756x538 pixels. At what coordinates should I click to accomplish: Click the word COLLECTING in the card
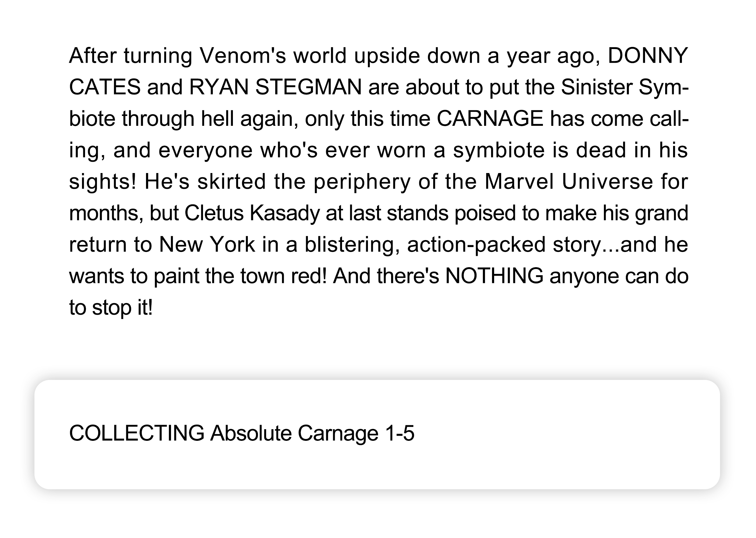pos(137,433)
